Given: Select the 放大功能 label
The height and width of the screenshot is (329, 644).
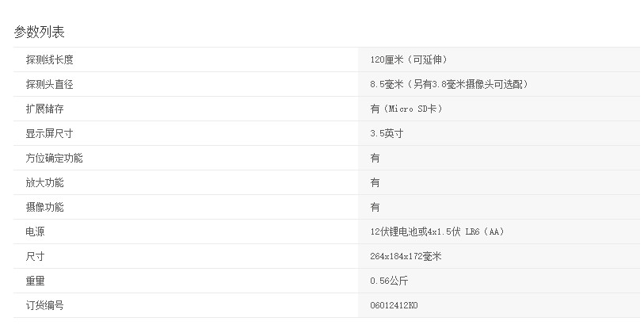Looking at the screenshot, I should (x=44, y=182).
